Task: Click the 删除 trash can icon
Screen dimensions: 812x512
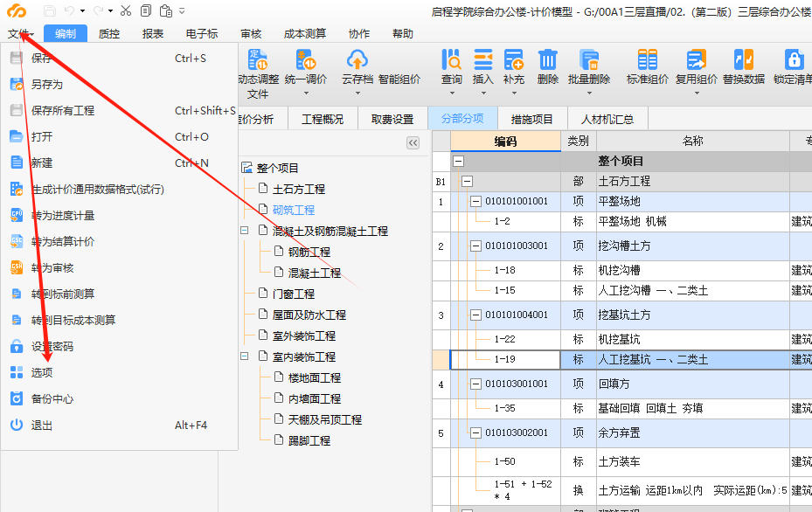Action: tap(547, 60)
